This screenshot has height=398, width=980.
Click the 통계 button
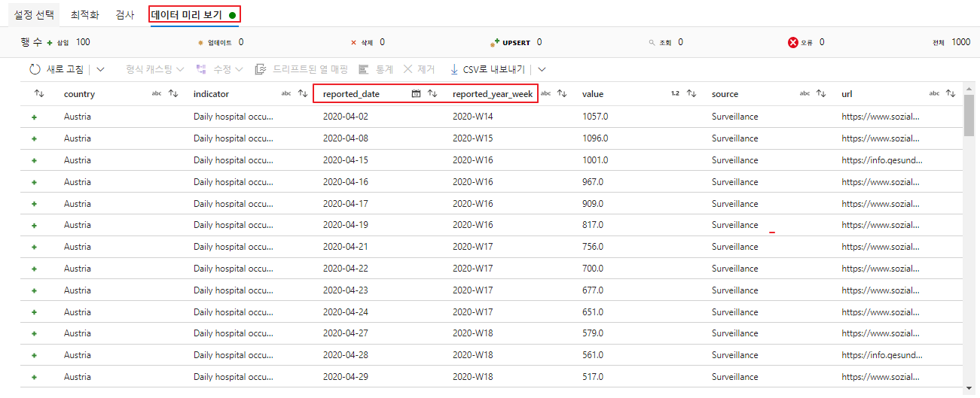click(x=376, y=69)
